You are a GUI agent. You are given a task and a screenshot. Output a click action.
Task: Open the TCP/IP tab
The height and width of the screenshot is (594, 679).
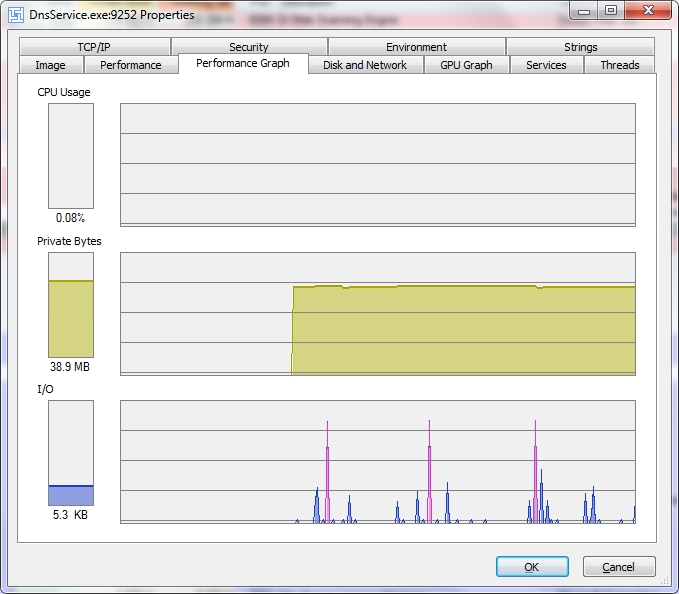94,47
